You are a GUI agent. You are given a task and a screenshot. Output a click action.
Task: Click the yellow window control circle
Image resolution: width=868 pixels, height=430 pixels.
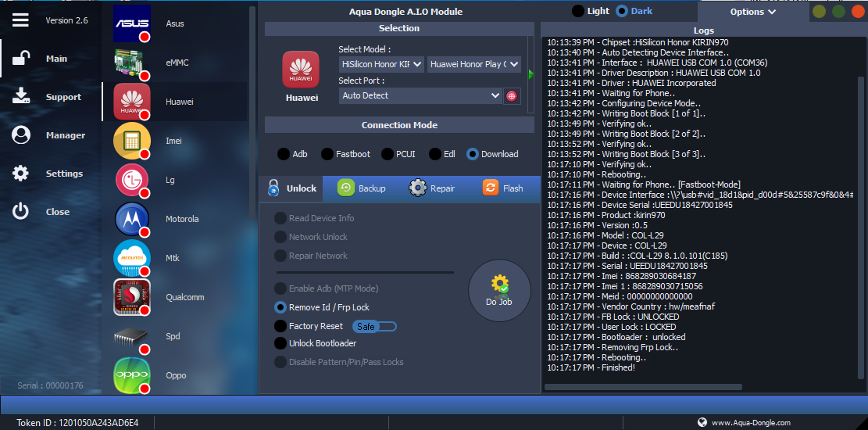(820, 11)
